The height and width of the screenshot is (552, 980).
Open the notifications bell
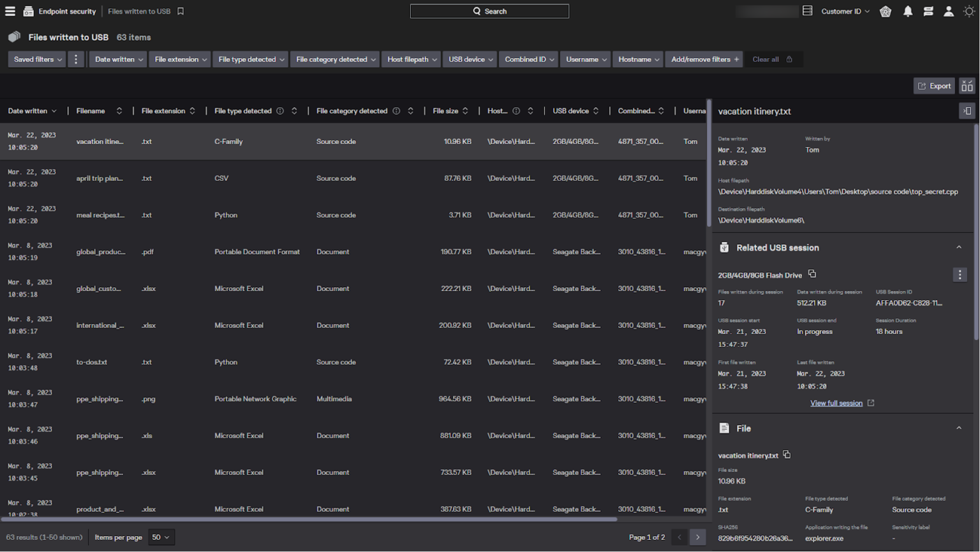[x=907, y=11]
